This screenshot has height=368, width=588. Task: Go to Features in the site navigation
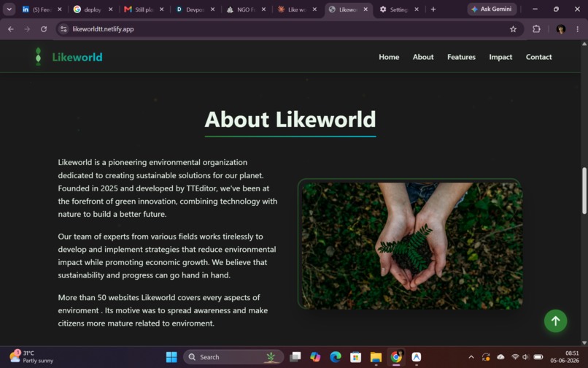tap(461, 57)
